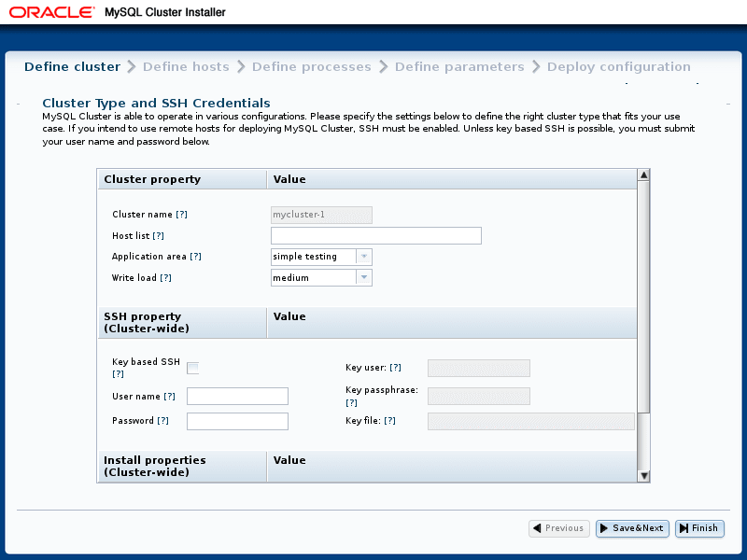
Task: Click the Key user input field
Action: tap(478, 368)
